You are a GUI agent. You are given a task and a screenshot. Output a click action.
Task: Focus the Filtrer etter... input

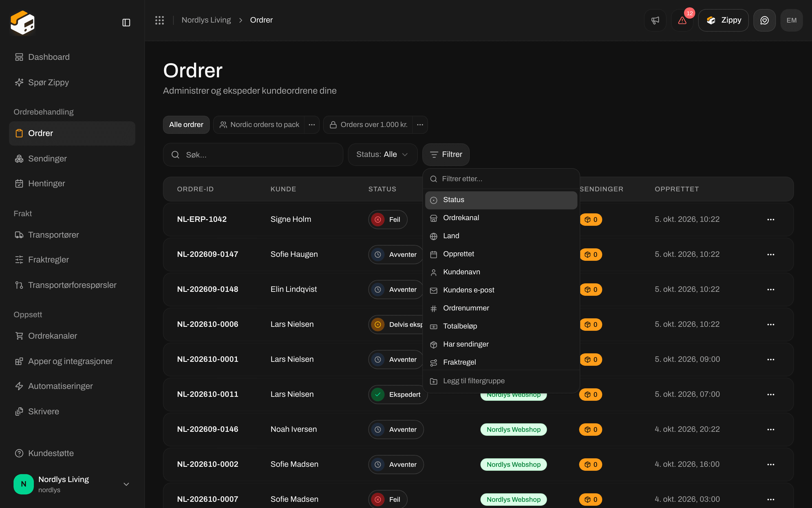[501, 179]
